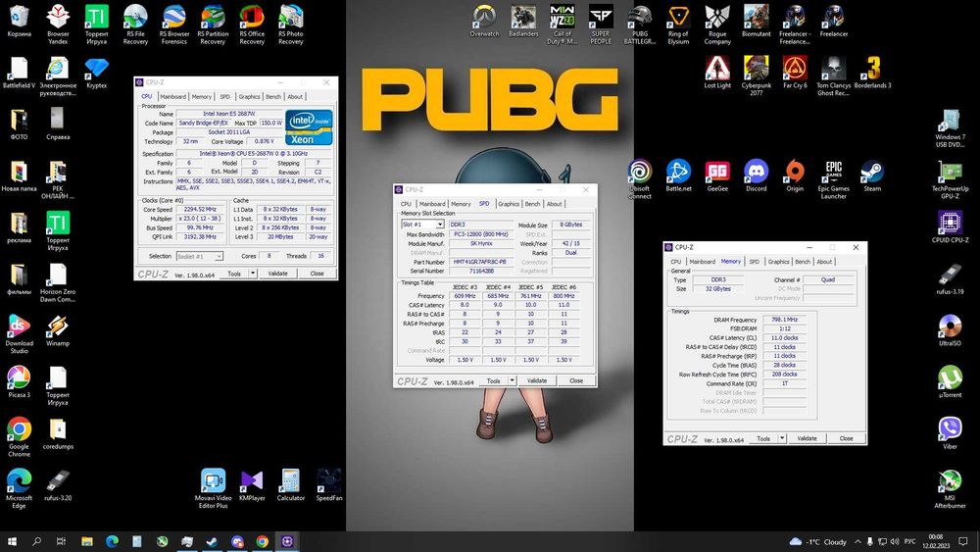Open Microsoft Edge desktop icon

point(19,489)
